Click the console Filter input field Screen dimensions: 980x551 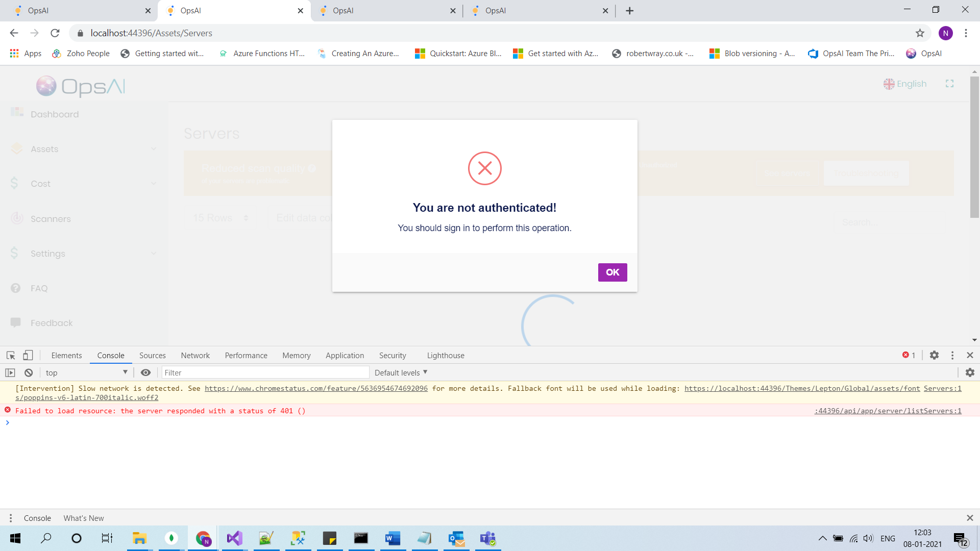pos(265,373)
